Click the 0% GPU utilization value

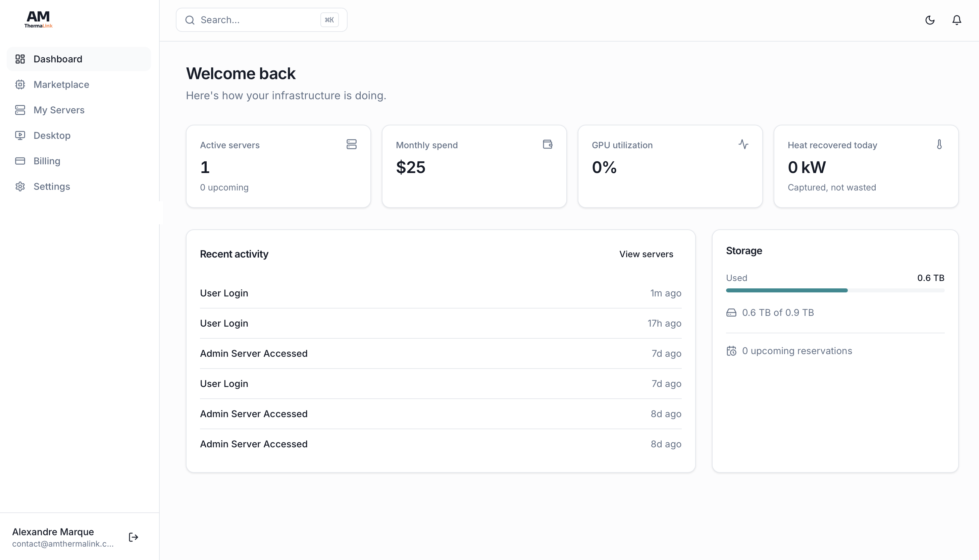click(x=604, y=167)
